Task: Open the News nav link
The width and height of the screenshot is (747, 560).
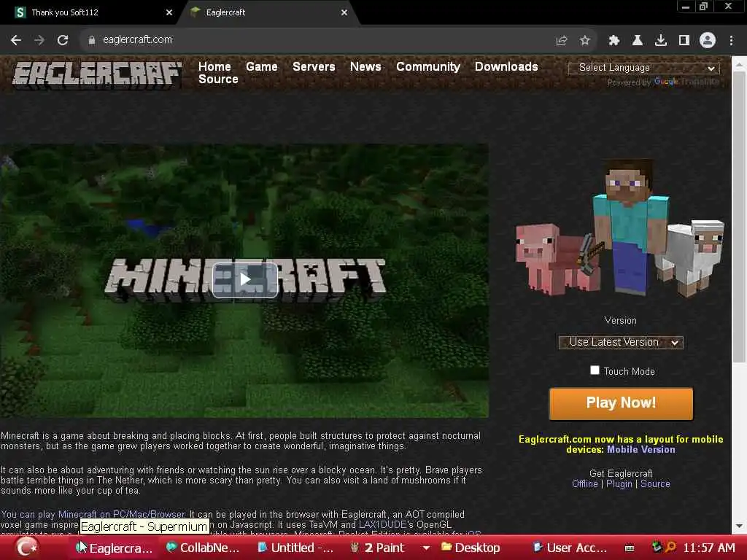Action: (x=365, y=66)
